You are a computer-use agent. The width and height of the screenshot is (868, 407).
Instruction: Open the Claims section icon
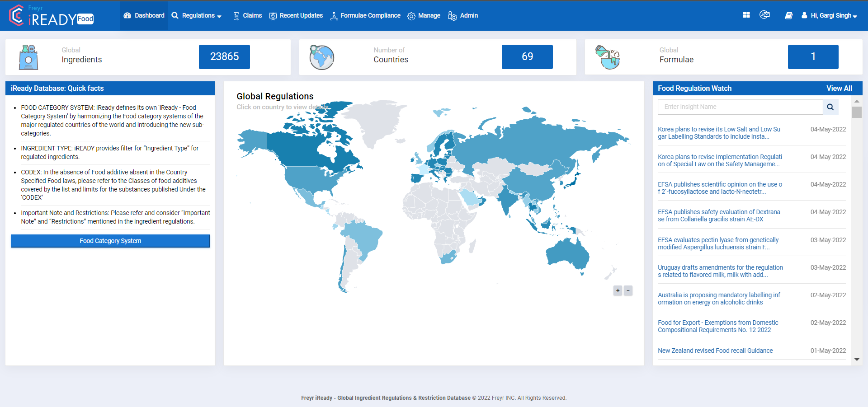coord(236,15)
